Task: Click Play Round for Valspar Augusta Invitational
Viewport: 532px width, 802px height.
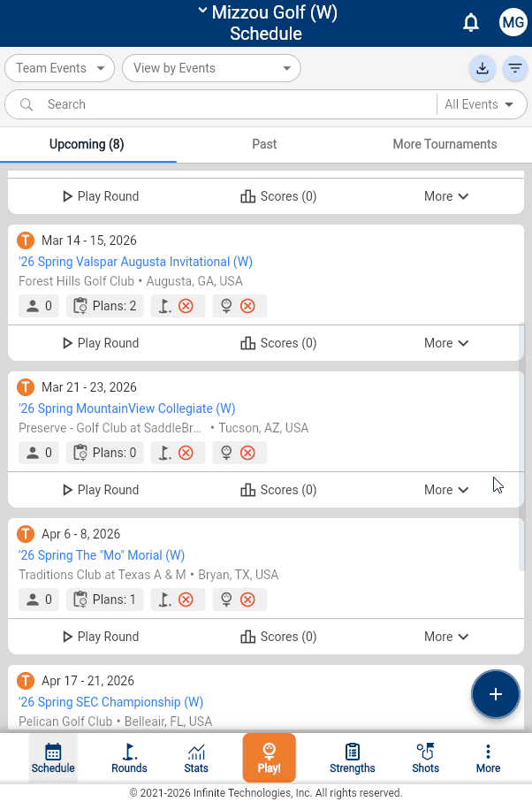Action: click(x=100, y=343)
